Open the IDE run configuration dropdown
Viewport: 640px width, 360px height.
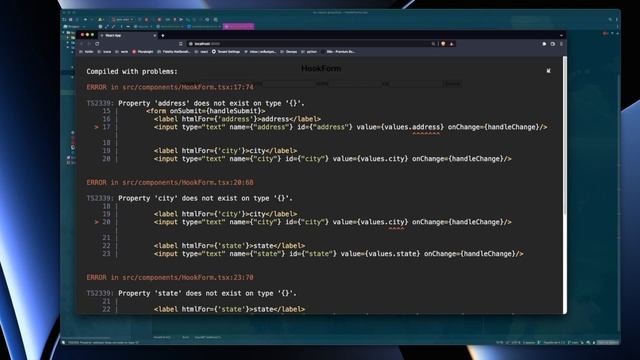(122, 20)
